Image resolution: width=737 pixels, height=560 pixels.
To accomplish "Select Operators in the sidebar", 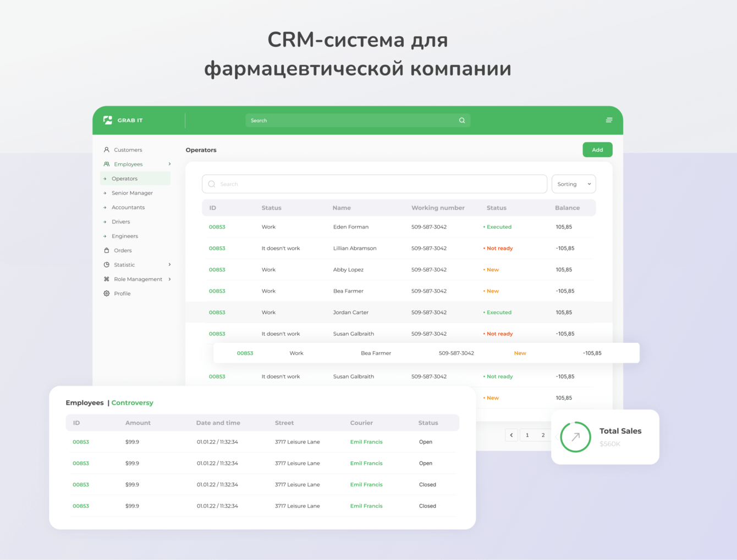I will tap(125, 178).
